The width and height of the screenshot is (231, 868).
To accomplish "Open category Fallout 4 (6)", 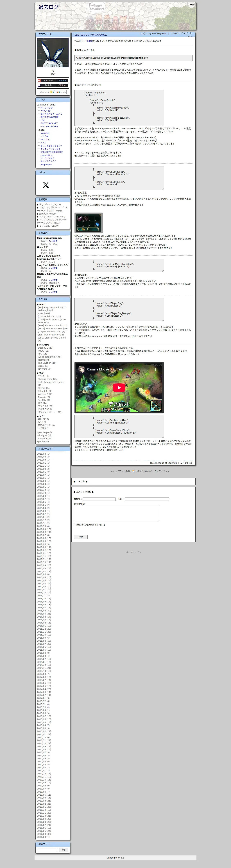I will (44, 391).
